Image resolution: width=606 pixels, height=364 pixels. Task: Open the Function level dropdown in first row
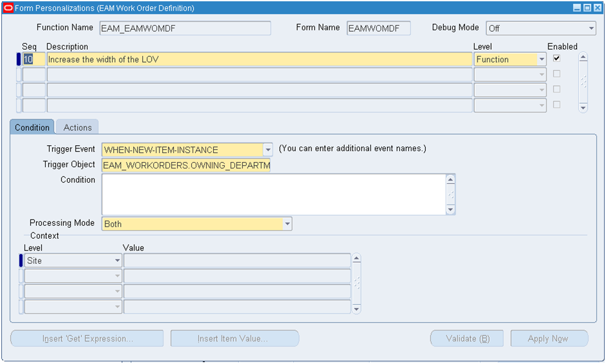pos(541,59)
